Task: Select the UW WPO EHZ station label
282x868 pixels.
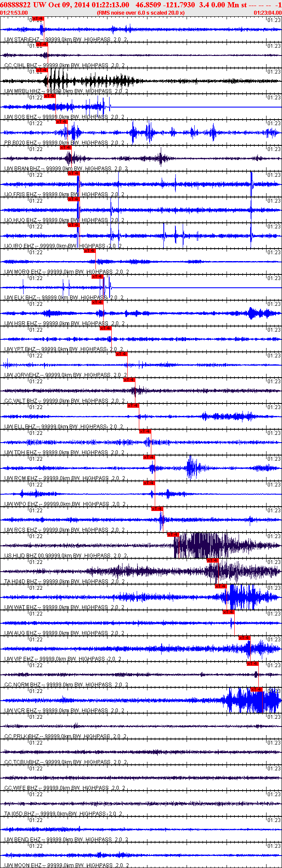Action: (21, 504)
